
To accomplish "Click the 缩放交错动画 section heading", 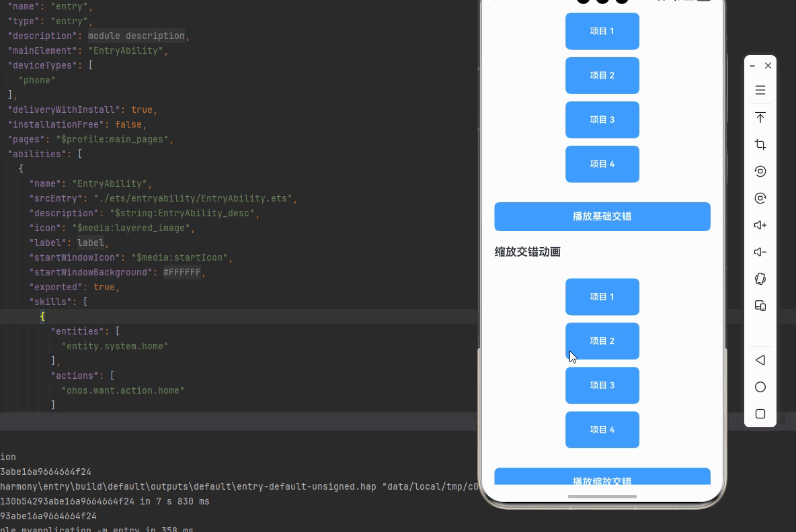I will (x=528, y=252).
